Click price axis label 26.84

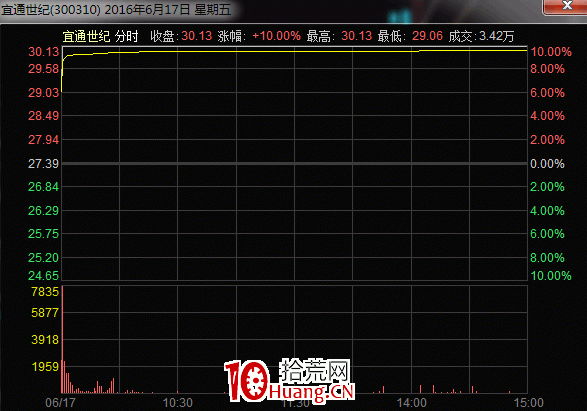point(44,187)
